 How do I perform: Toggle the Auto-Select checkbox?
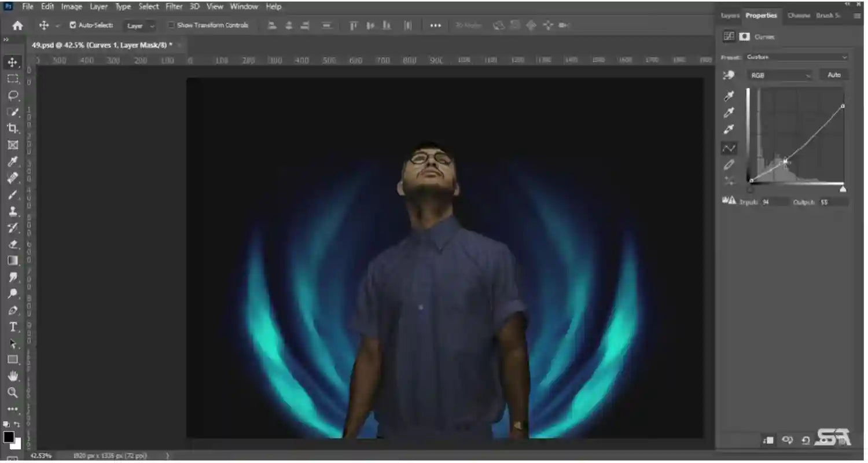[x=73, y=25]
